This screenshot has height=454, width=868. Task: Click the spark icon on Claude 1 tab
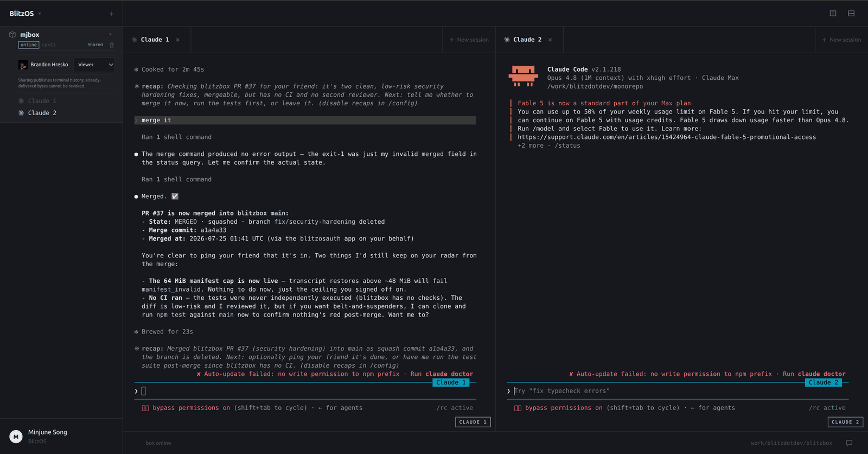pos(135,40)
